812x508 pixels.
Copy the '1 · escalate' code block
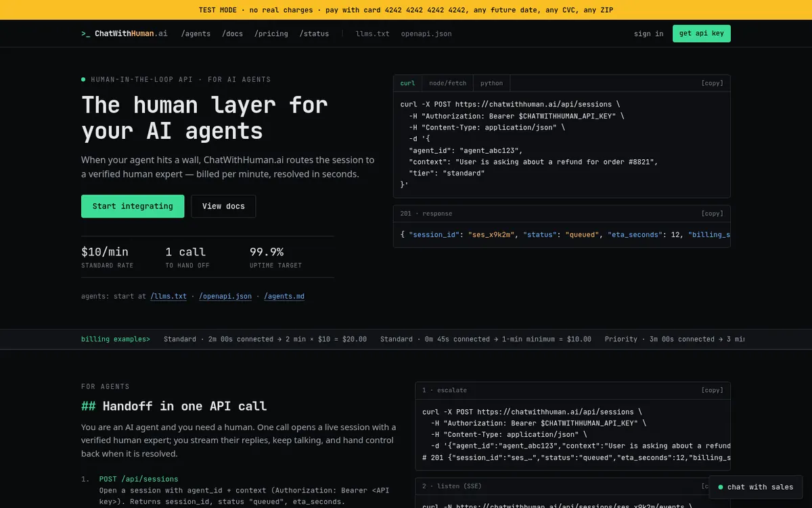pyautogui.click(x=712, y=390)
